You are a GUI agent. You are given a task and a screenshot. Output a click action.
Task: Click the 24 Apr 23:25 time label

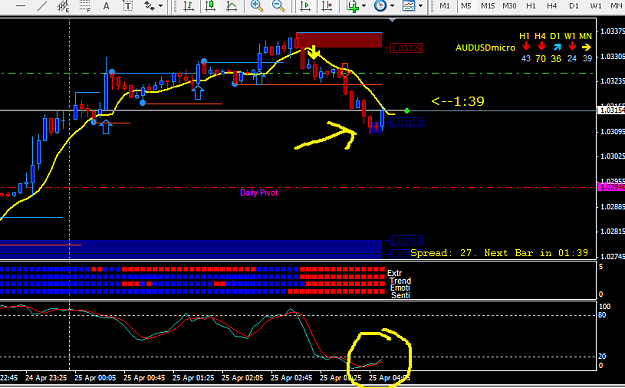point(45,378)
